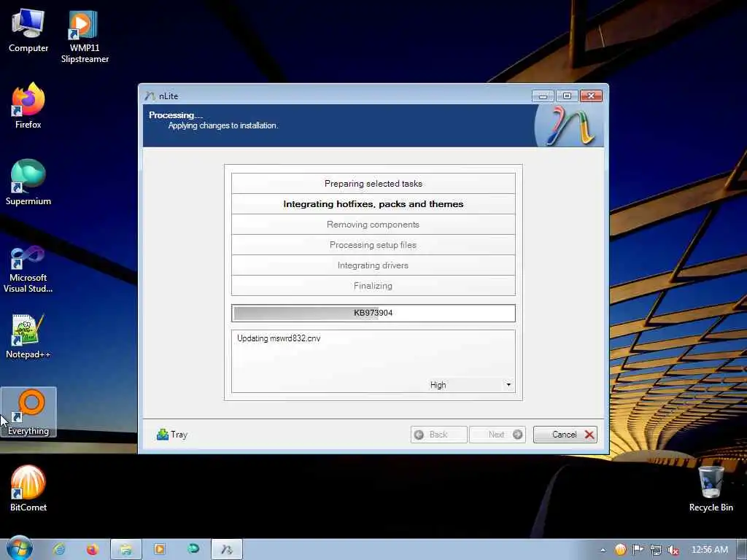Click the KB973904 progress bar
The width and height of the screenshot is (747, 560).
373,313
